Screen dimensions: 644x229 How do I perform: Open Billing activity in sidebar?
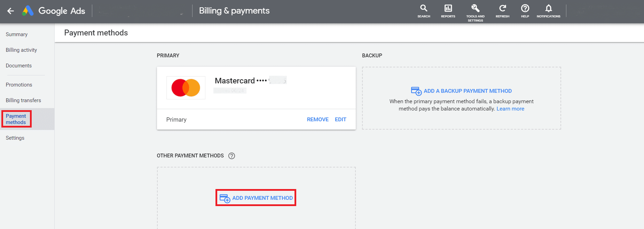click(21, 50)
